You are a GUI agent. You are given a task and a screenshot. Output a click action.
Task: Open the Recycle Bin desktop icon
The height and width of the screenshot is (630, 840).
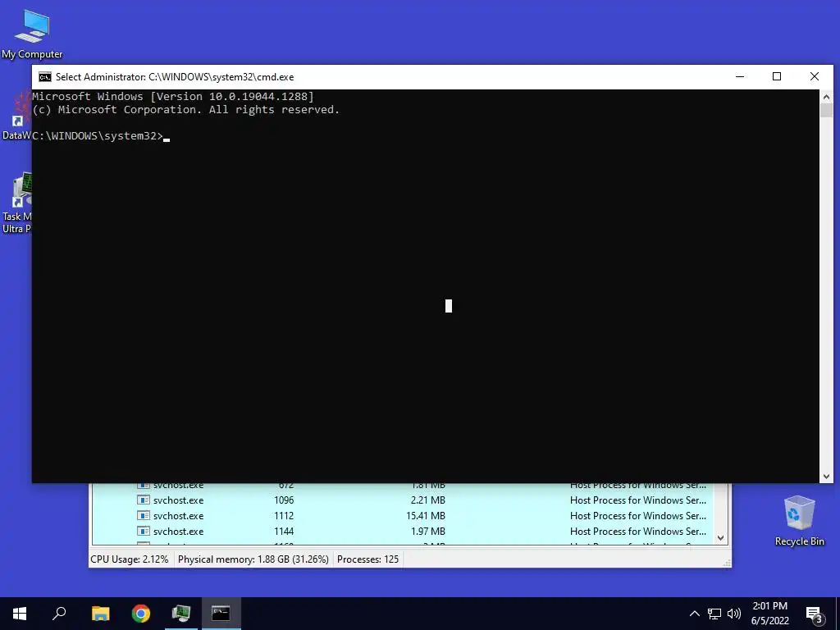pos(799,521)
